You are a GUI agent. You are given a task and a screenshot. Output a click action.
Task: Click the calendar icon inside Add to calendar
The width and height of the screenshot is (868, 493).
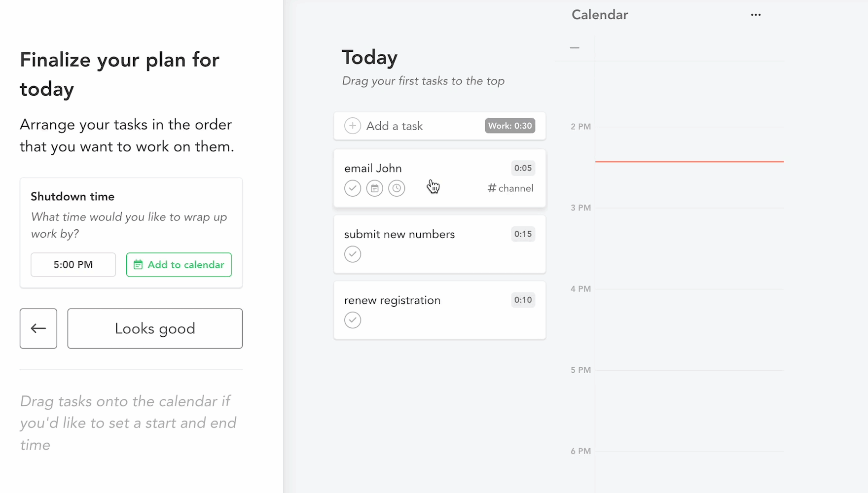[x=138, y=265]
